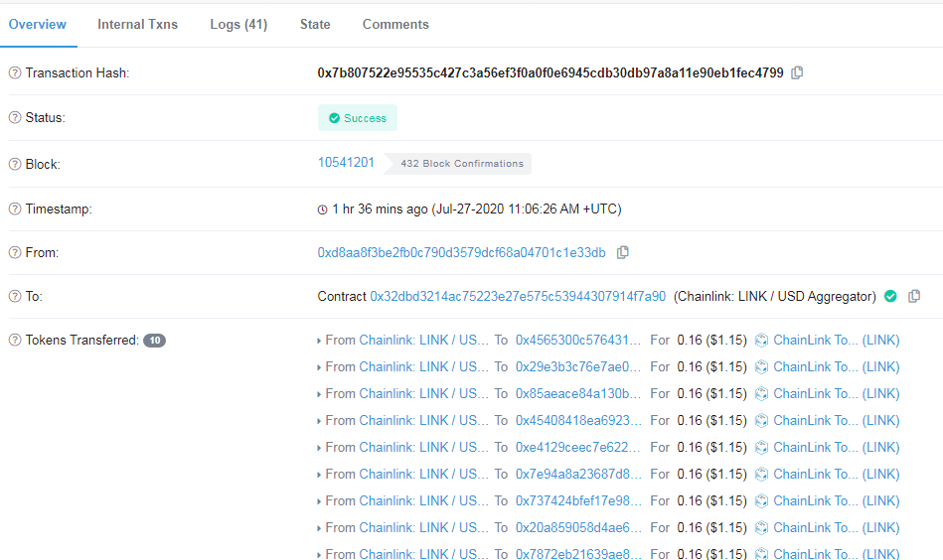Viewport: 943px width, 560px height.
Task: Click LINK token icon in 0x20a859058d4ae6 row
Action: click(x=761, y=527)
